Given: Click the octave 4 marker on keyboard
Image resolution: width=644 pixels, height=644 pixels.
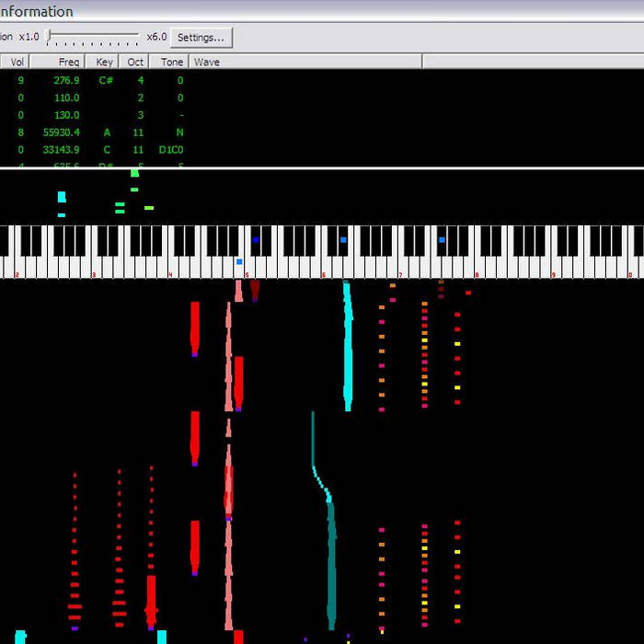Looking at the screenshot, I should [x=170, y=274].
